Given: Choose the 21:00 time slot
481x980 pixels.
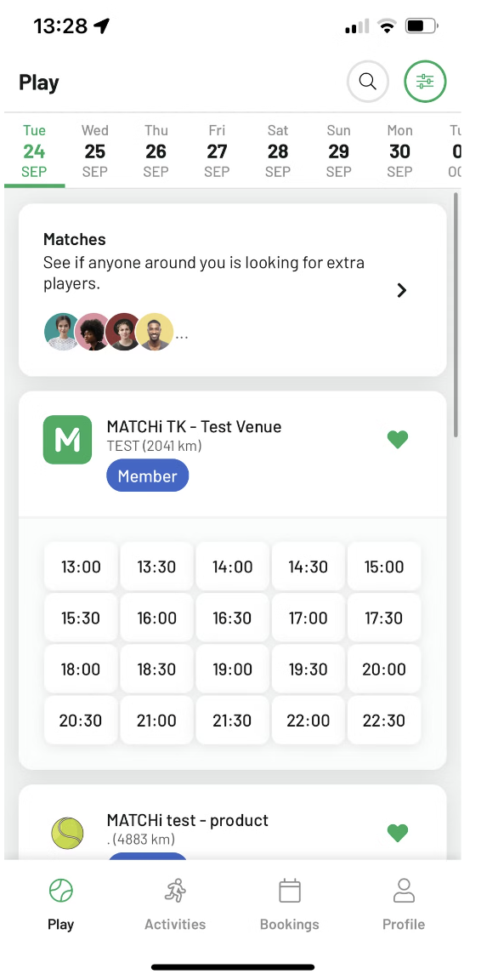Looking at the screenshot, I should (157, 720).
